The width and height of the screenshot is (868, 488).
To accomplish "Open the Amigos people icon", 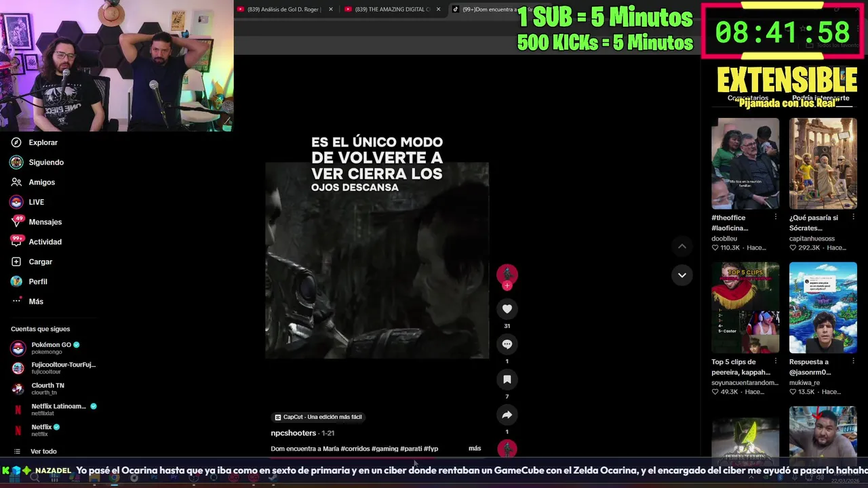I will 16,182.
